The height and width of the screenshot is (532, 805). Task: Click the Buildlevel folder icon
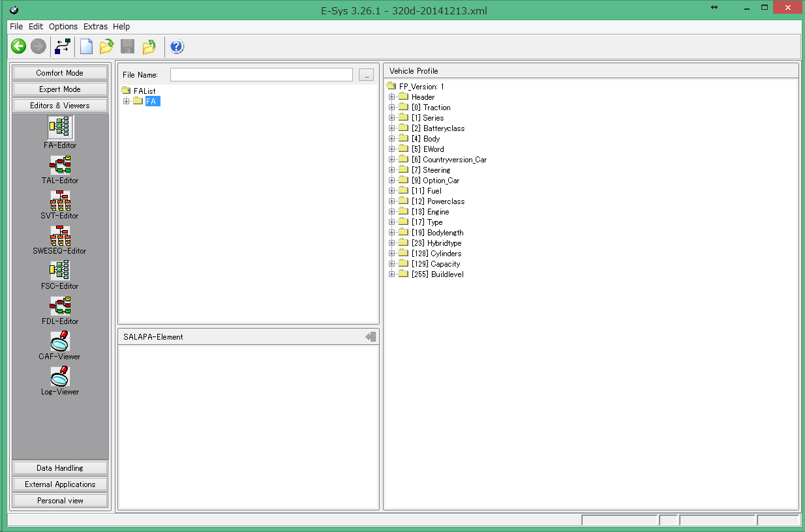click(403, 274)
